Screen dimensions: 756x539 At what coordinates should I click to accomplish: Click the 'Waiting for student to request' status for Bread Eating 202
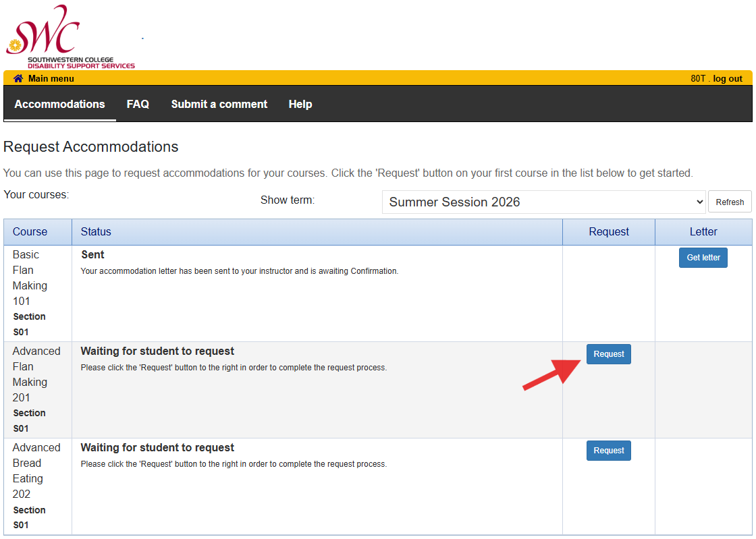[x=157, y=447]
